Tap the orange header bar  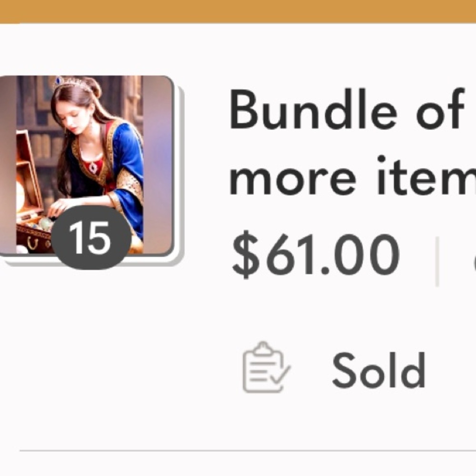point(238,11)
